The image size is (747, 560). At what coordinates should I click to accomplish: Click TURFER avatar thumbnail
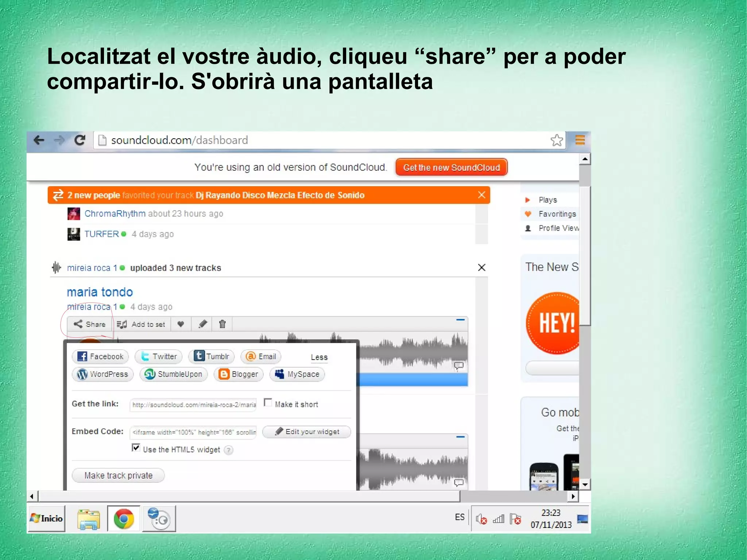74,234
